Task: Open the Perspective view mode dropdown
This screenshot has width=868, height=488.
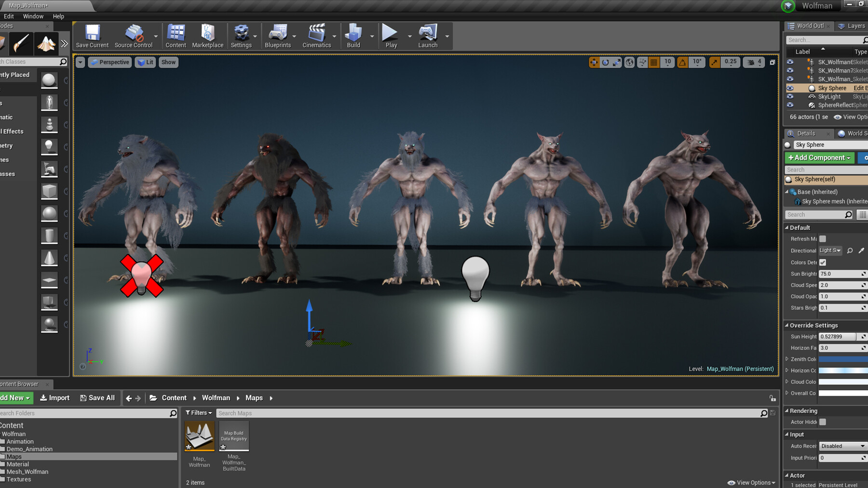Action: pyautogui.click(x=110, y=62)
